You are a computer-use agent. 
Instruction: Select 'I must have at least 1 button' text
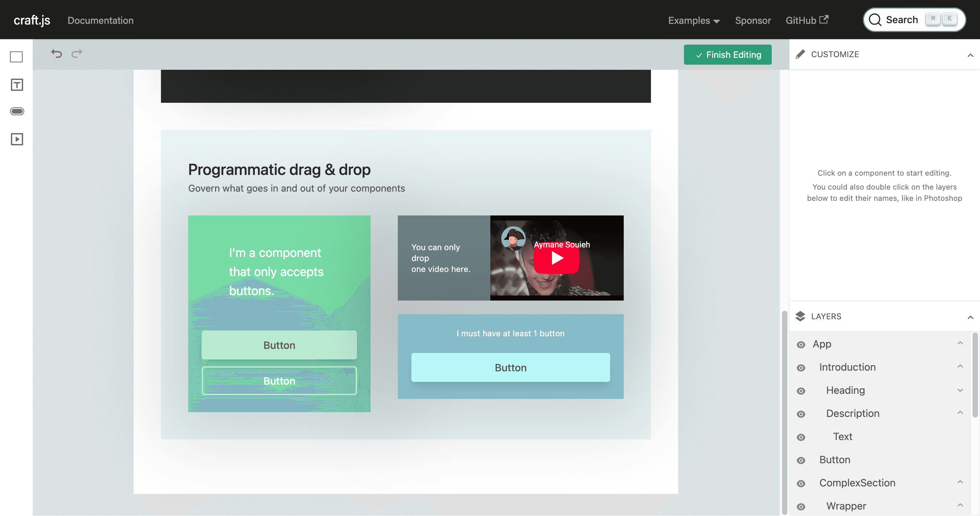(x=510, y=333)
